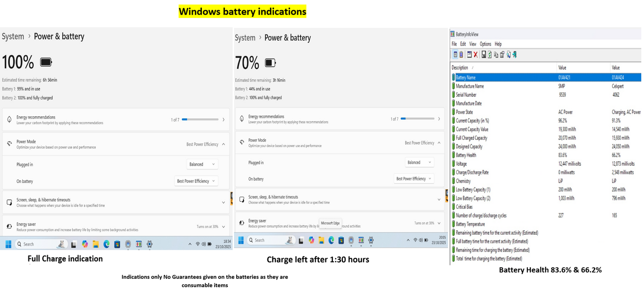Click the System breadcrumb link in the 100% panel
Screen dimensions: 644x289
(12, 37)
